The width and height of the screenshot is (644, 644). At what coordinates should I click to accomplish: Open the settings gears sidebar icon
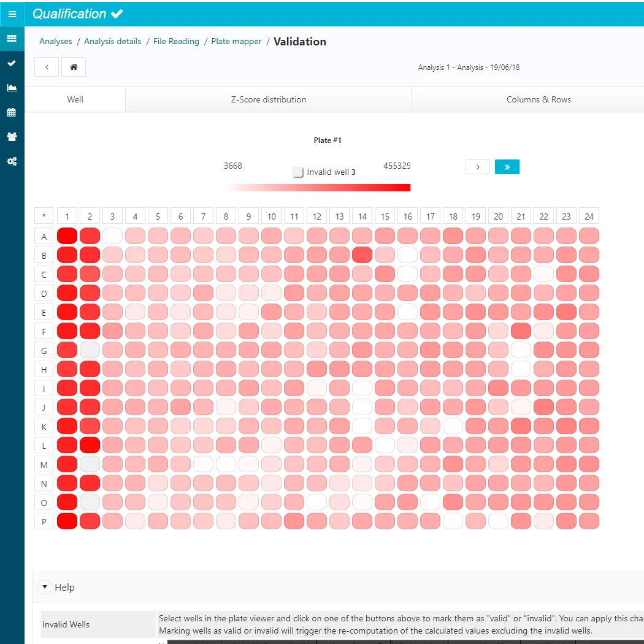point(12,161)
